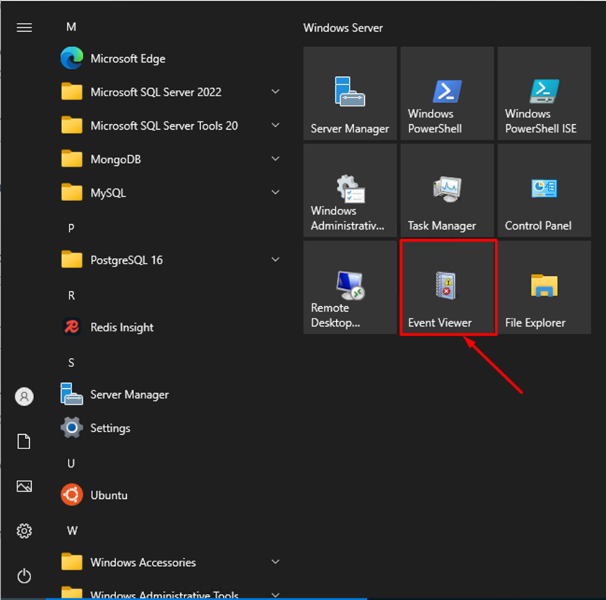The height and width of the screenshot is (600, 606).
Task: Open the File Explorer tile
Action: click(x=544, y=288)
